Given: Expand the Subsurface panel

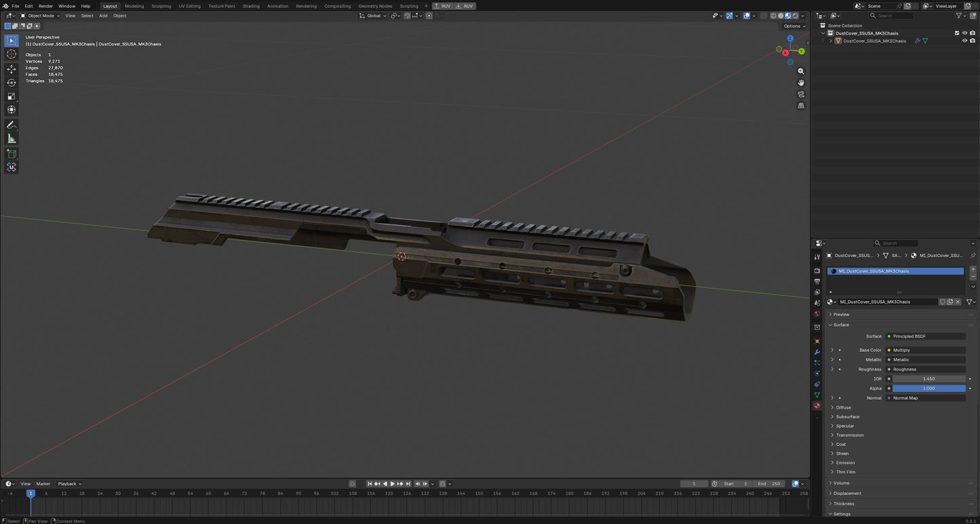Looking at the screenshot, I should tap(847, 417).
